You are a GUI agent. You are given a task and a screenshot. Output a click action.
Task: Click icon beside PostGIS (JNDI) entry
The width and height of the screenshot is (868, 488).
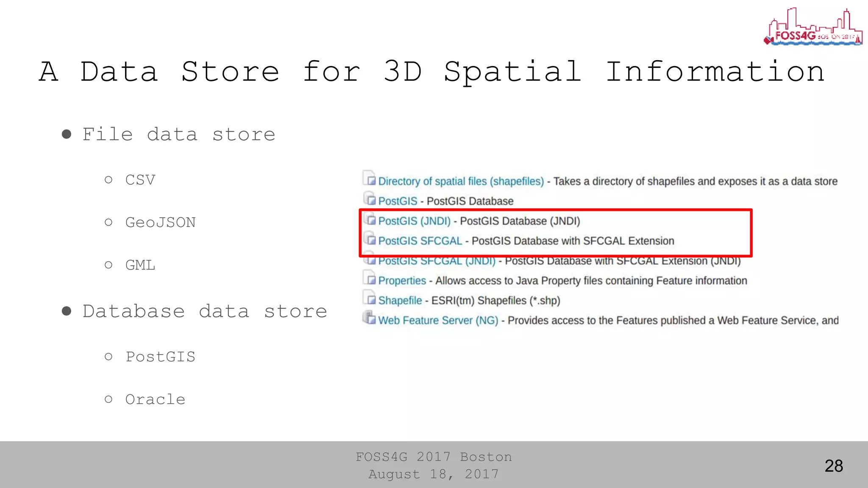coord(369,219)
